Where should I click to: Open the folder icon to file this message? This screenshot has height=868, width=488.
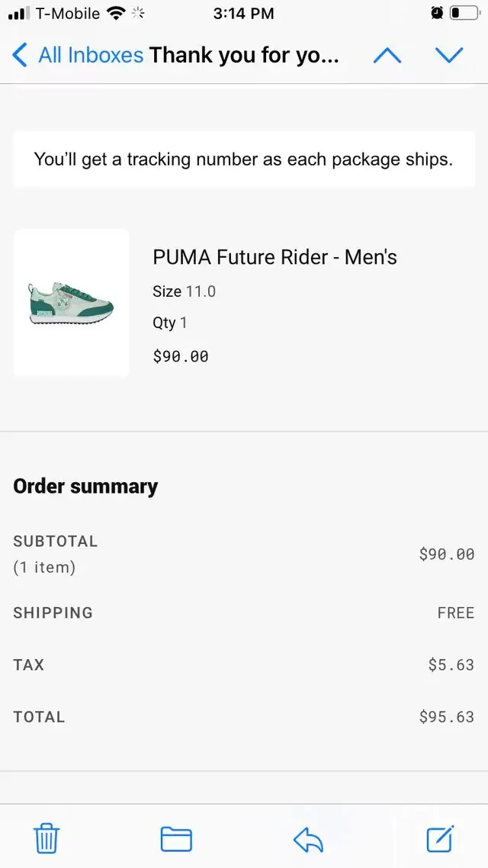pyautogui.click(x=175, y=837)
